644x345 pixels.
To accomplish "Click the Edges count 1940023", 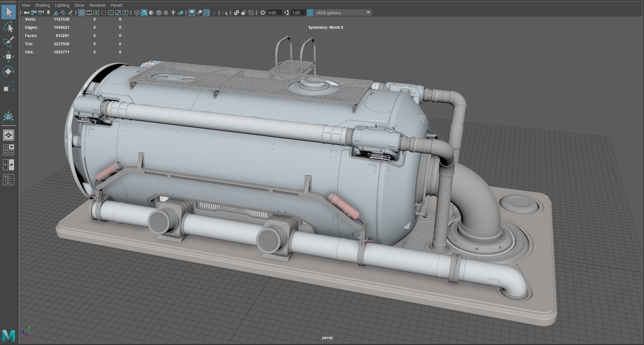I will 61,28.
